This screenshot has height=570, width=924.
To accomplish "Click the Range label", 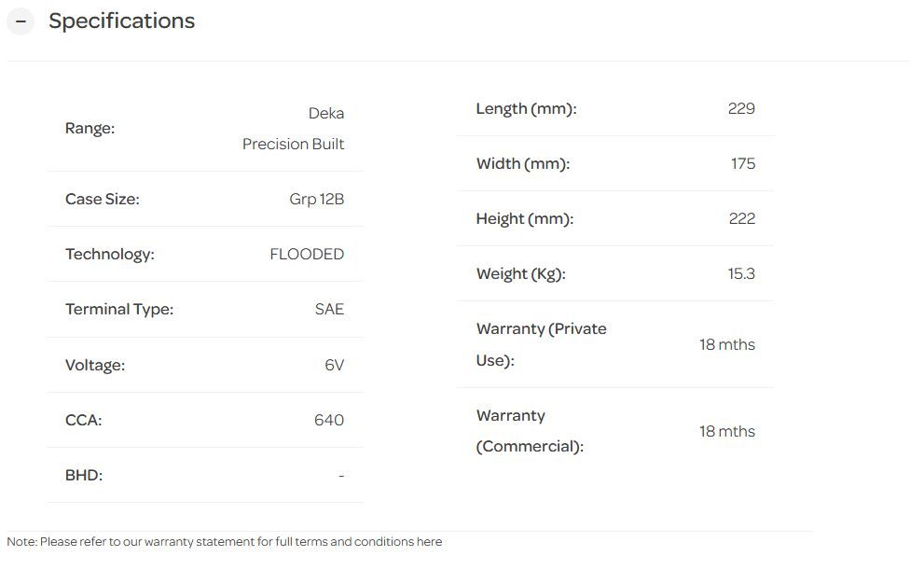I will click(90, 129).
